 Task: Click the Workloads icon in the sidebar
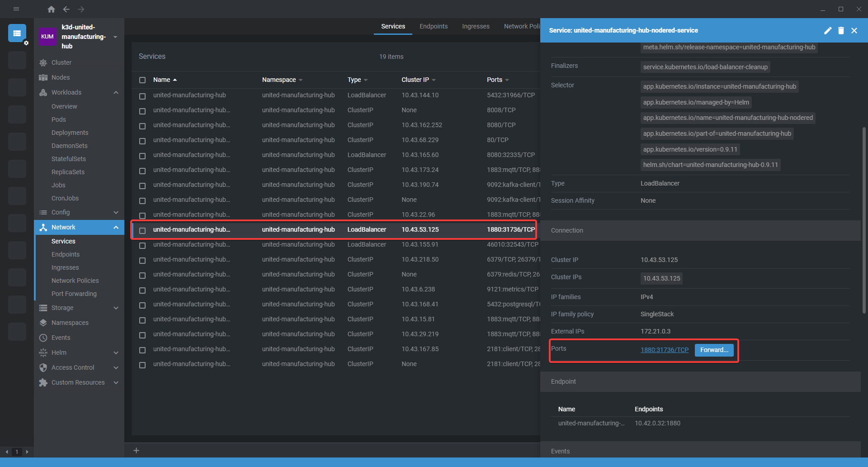pyautogui.click(x=43, y=92)
